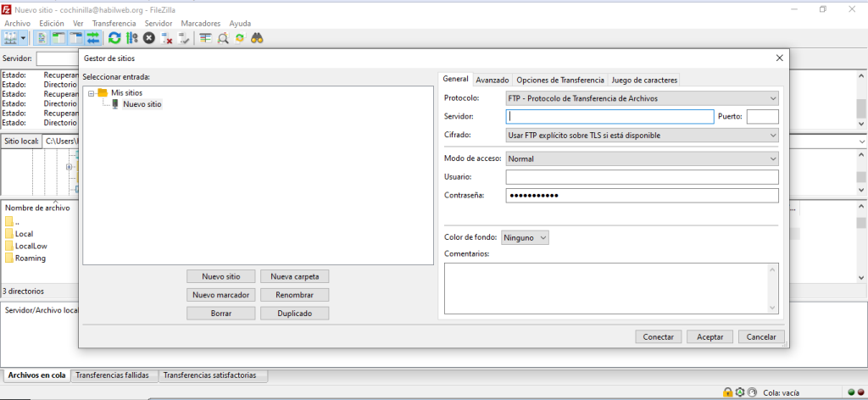Toggle the directory comparison magnifier icon

[x=223, y=38]
